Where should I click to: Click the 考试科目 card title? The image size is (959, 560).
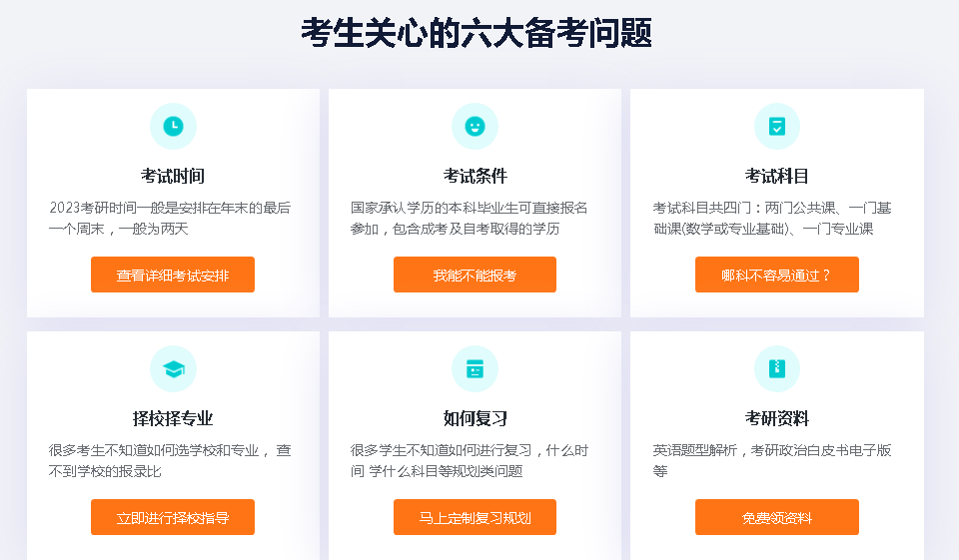tap(777, 176)
